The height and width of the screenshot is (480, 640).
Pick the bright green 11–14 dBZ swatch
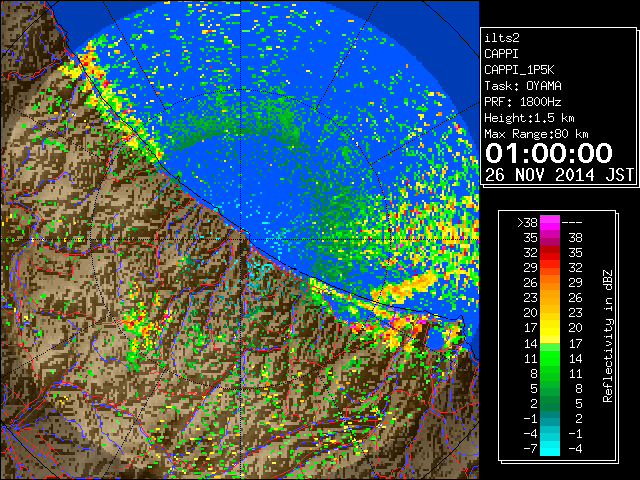(x=550, y=358)
